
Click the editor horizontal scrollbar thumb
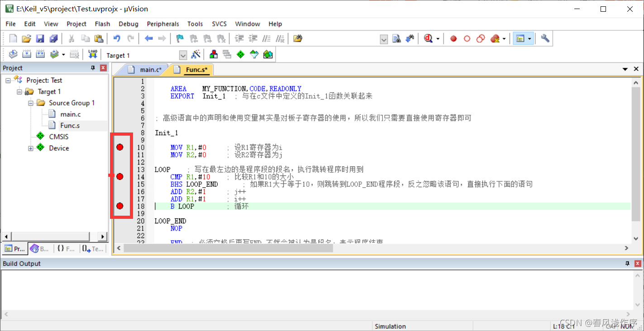tap(228, 248)
